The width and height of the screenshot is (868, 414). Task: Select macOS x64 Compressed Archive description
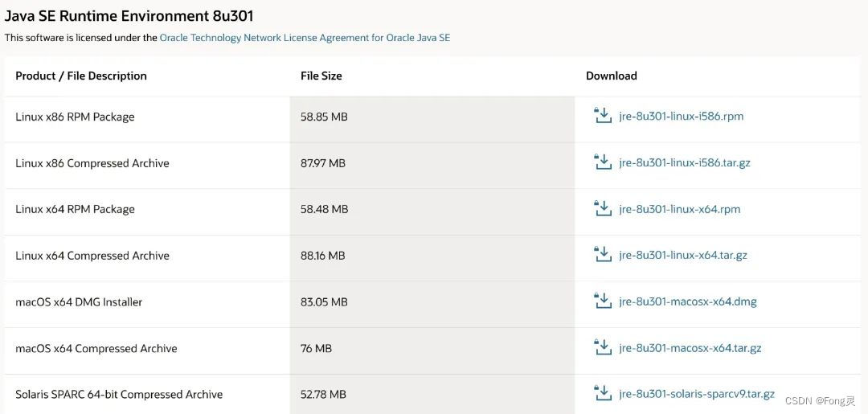click(x=96, y=349)
